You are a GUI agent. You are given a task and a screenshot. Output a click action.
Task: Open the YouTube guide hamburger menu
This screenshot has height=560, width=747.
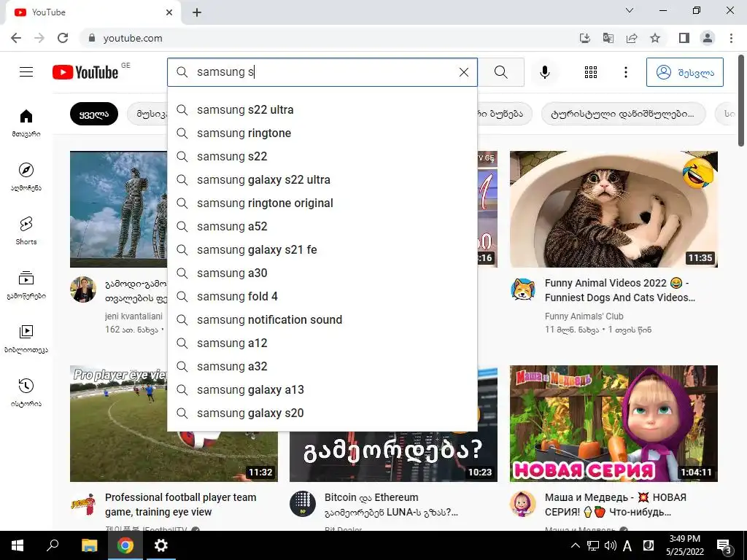[x=26, y=72]
